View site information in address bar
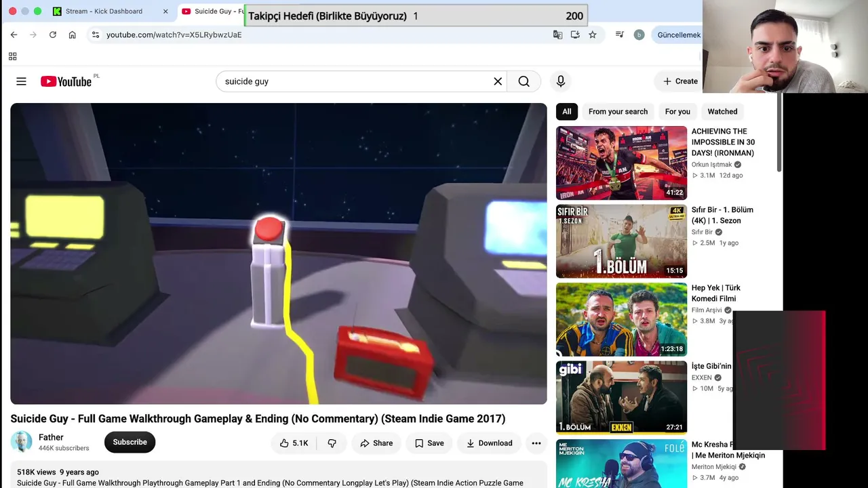This screenshot has height=488, width=868. click(x=96, y=35)
